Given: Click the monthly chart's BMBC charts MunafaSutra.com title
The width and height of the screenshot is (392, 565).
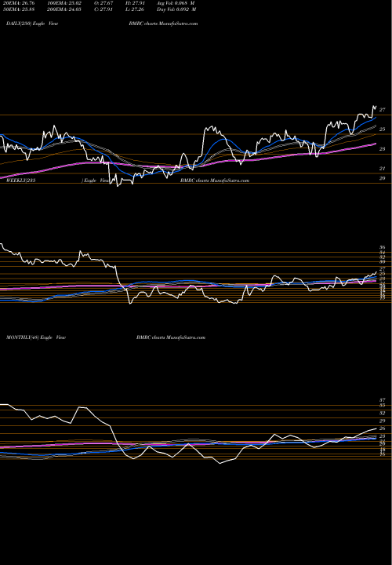Looking at the screenshot, I should pos(171,337).
